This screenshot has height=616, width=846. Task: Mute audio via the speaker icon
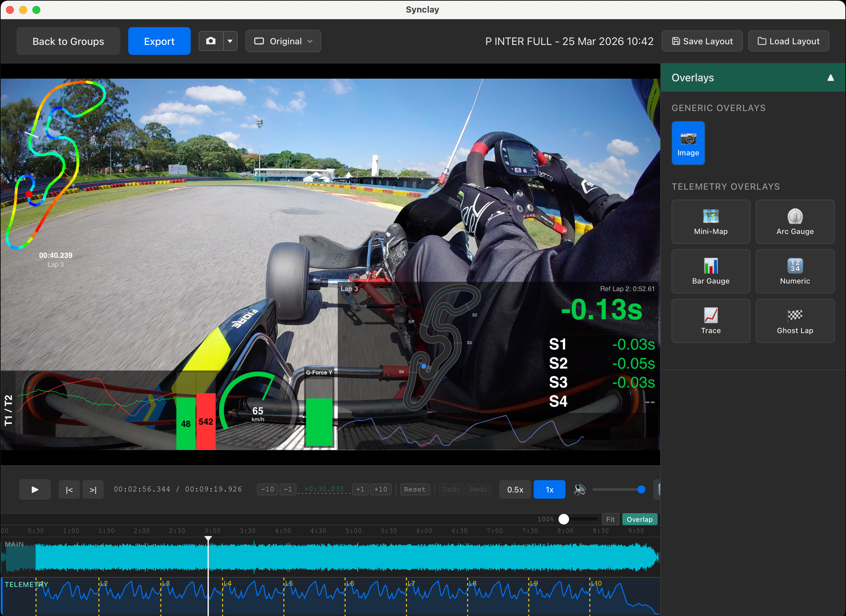[x=580, y=489]
